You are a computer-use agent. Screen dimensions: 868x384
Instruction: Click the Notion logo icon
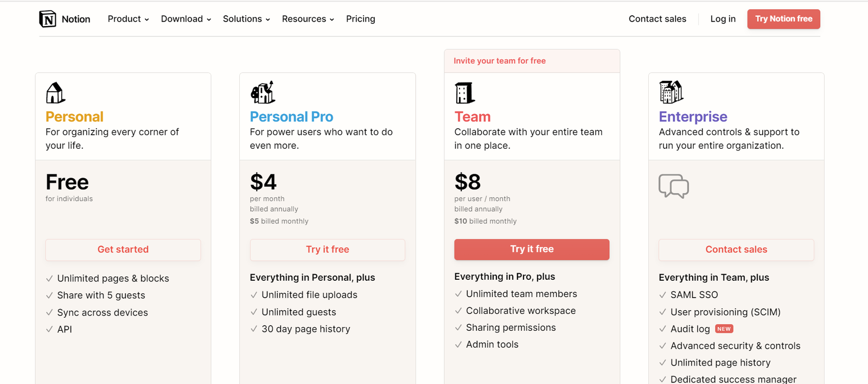pos(48,19)
